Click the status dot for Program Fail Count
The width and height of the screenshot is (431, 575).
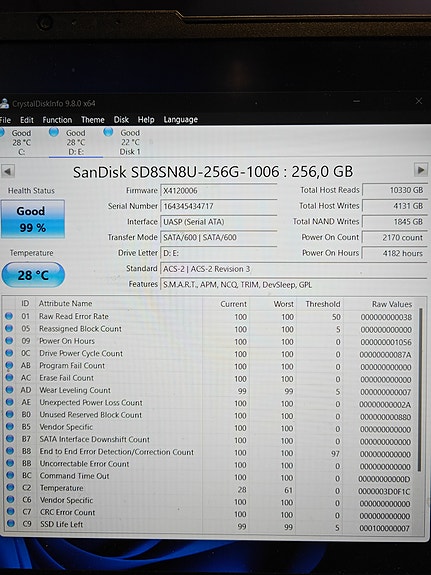point(10,365)
